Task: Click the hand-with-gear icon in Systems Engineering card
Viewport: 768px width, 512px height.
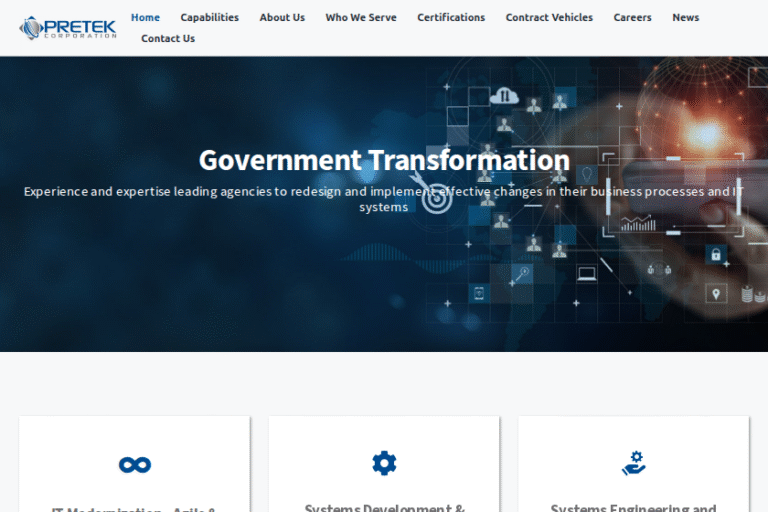Action: (x=633, y=463)
